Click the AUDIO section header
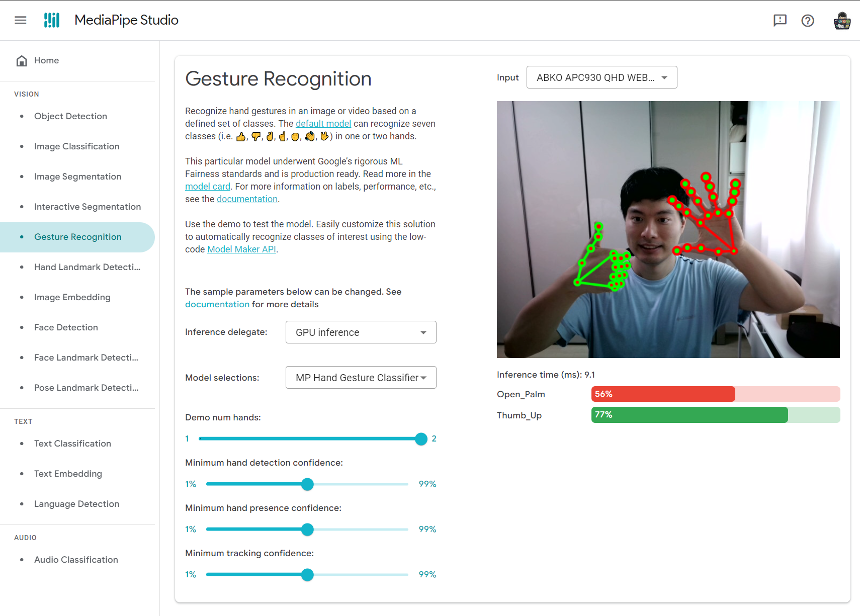 25,538
